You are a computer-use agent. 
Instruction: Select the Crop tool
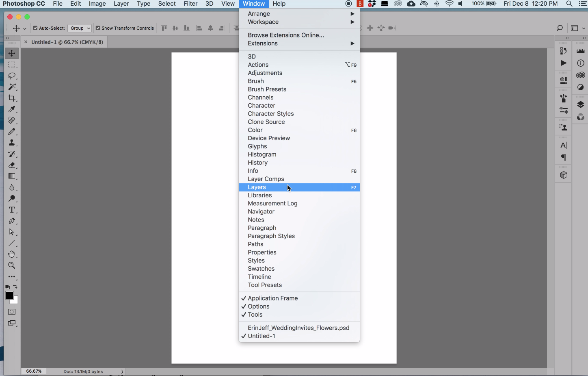[x=12, y=98]
